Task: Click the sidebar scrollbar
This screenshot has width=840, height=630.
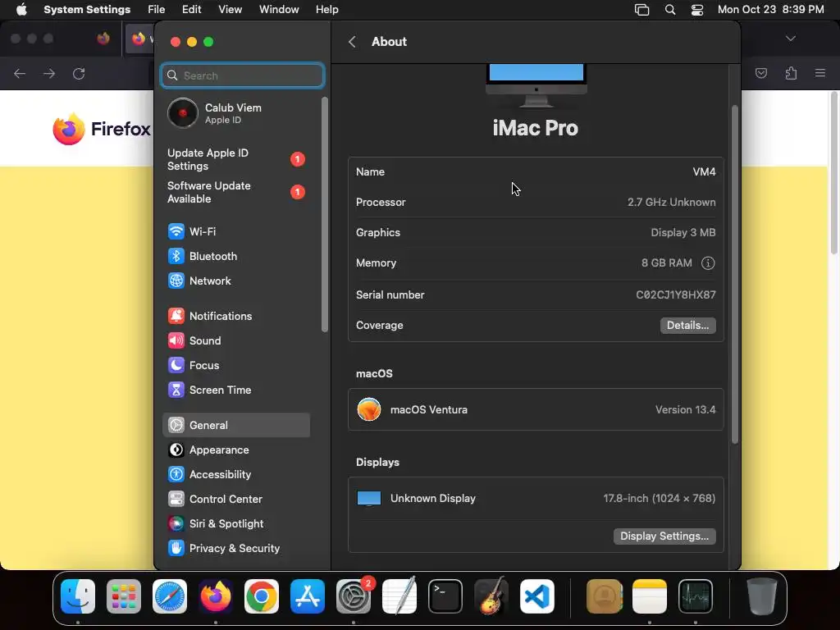Action: pyautogui.click(x=324, y=214)
